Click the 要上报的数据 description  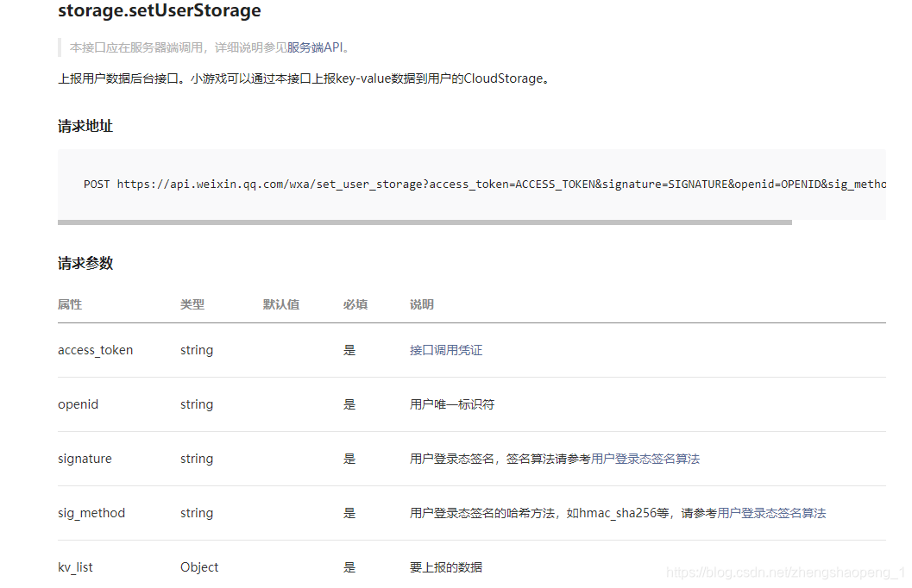point(446,567)
